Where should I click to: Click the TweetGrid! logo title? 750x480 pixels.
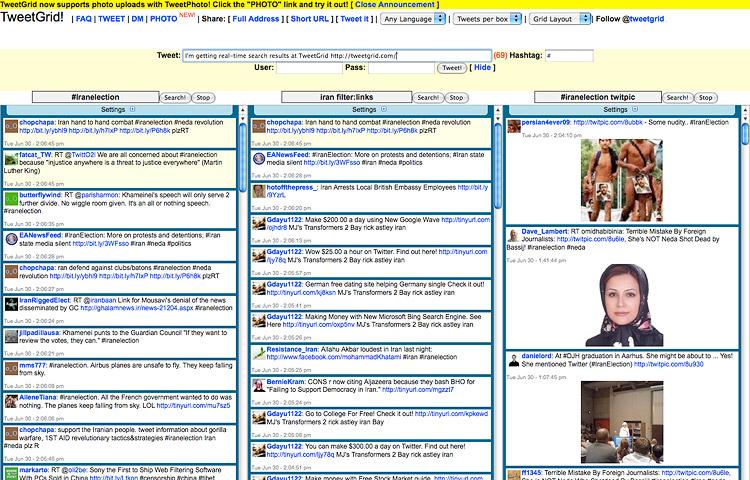pyautogui.click(x=32, y=17)
